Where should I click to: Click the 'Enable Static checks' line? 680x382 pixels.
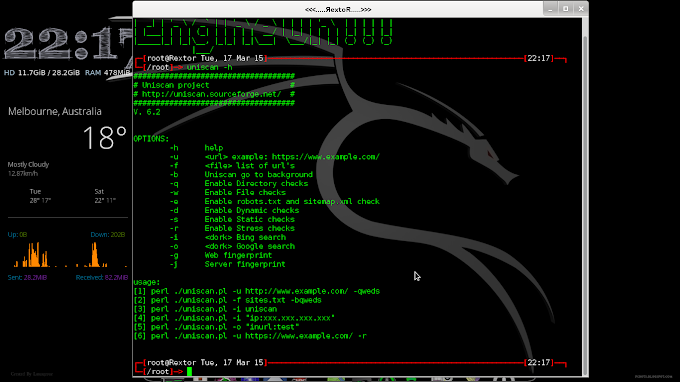pyautogui.click(x=232, y=219)
